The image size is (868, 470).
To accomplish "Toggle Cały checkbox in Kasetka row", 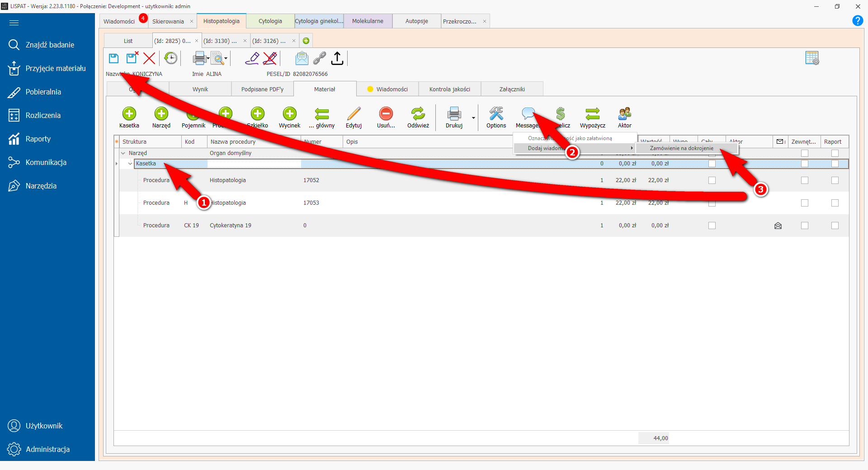I will (712, 164).
